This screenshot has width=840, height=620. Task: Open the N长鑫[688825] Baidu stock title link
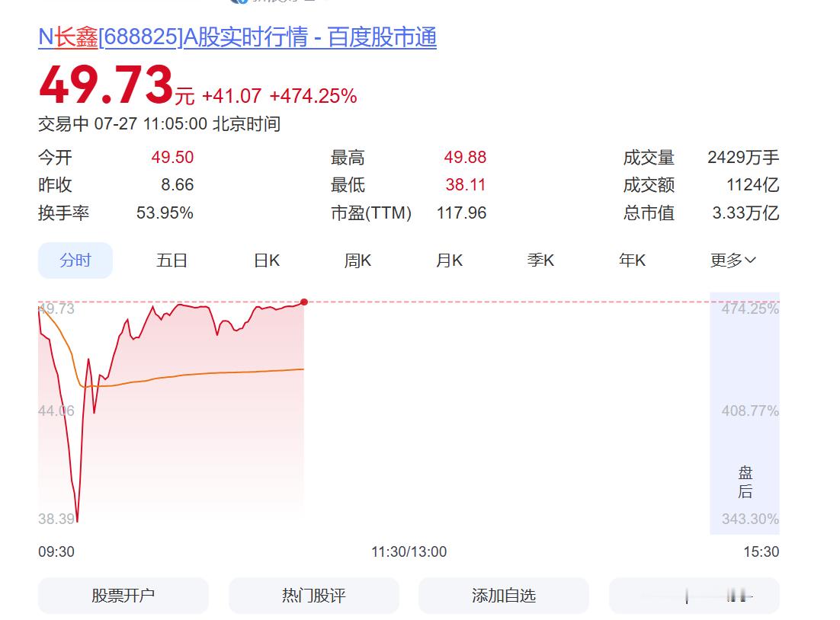click(237, 37)
